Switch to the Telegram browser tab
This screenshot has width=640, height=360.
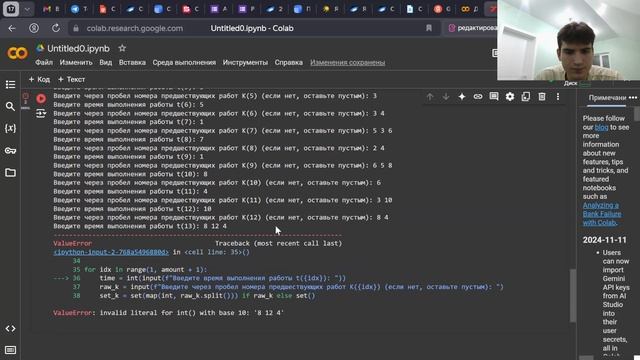(79, 9)
